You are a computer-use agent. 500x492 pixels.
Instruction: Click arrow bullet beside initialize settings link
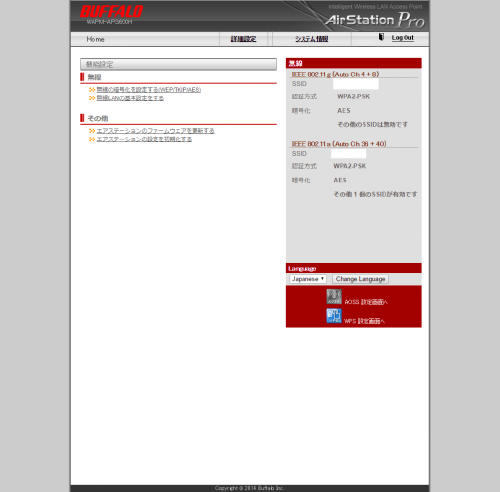pyautogui.click(x=92, y=139)
